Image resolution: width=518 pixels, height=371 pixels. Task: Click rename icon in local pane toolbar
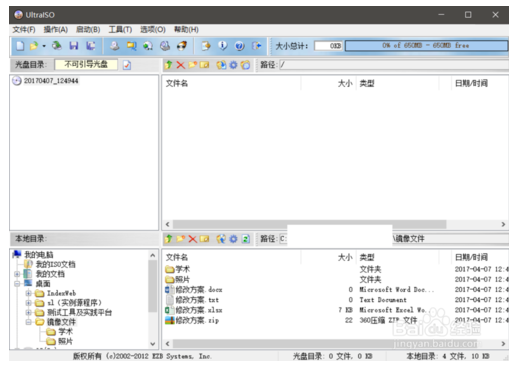[x=204, y=239]
